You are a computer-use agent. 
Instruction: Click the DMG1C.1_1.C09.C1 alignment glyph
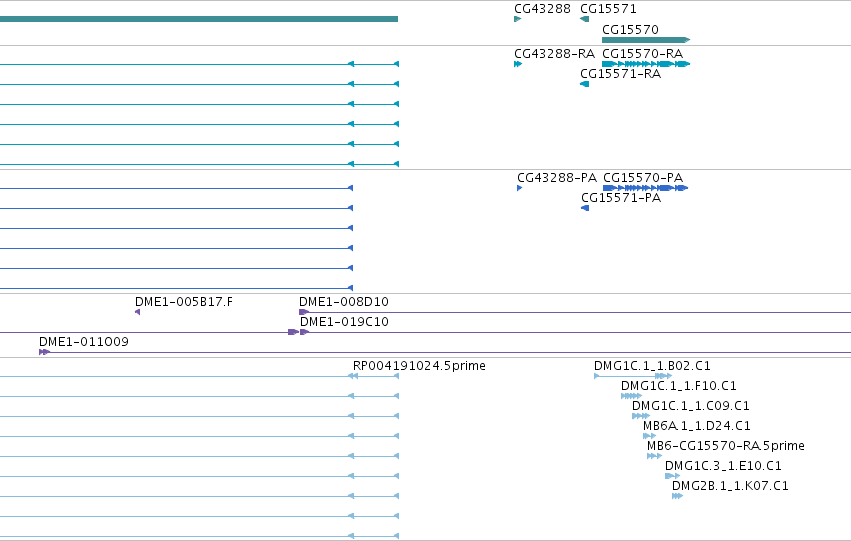pos(641,416)
